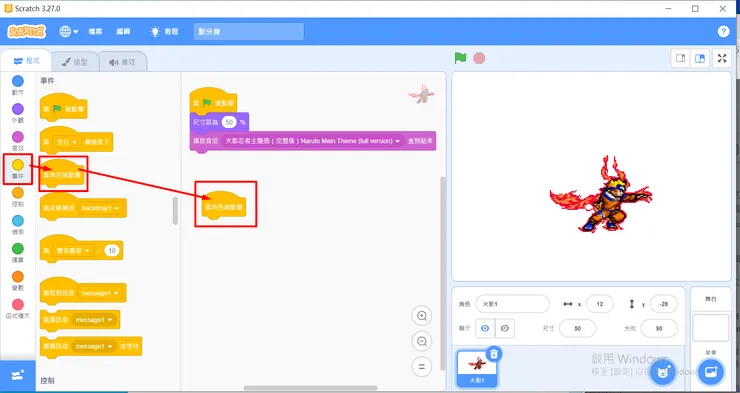Click the workspace sprite-clicked hat block
The width and height of the screenshot is (740, 393).
point(224,205)
